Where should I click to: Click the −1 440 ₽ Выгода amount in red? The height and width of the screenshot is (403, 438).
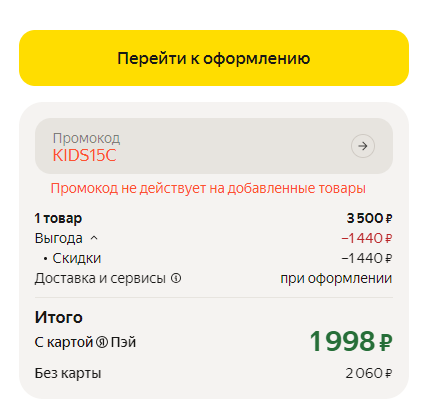367,238
